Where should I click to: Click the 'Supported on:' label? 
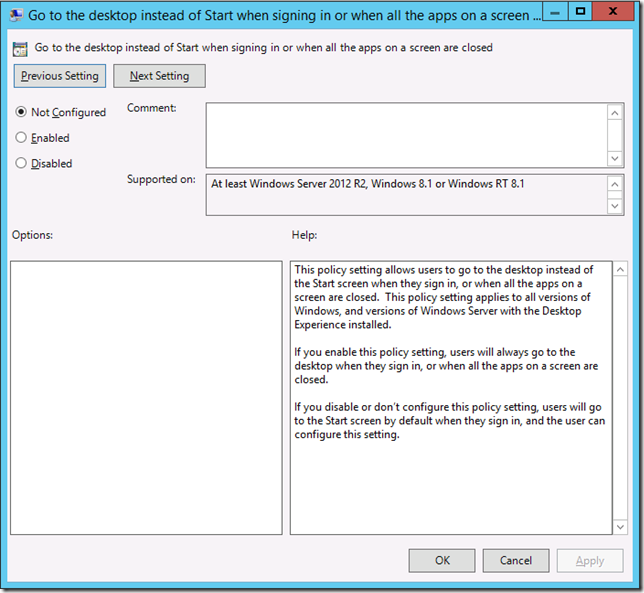click(161, 179)
